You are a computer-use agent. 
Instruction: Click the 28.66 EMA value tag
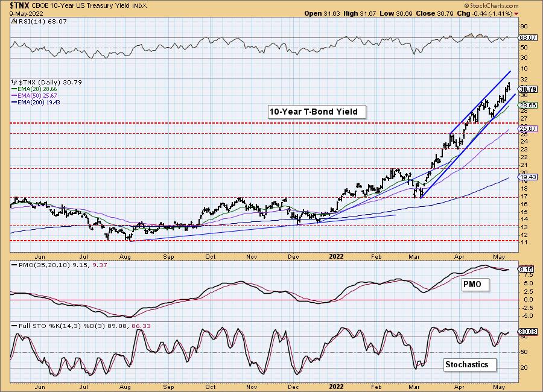[528, 106]
